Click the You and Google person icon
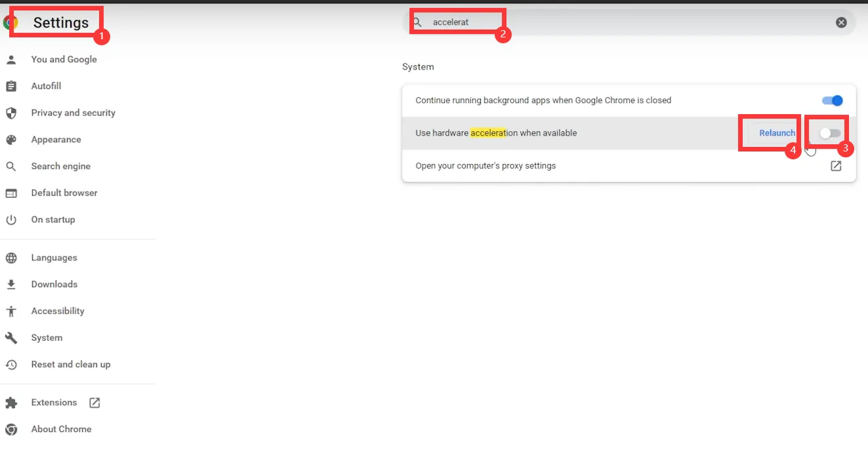868x461 pixels. [11, 60]
